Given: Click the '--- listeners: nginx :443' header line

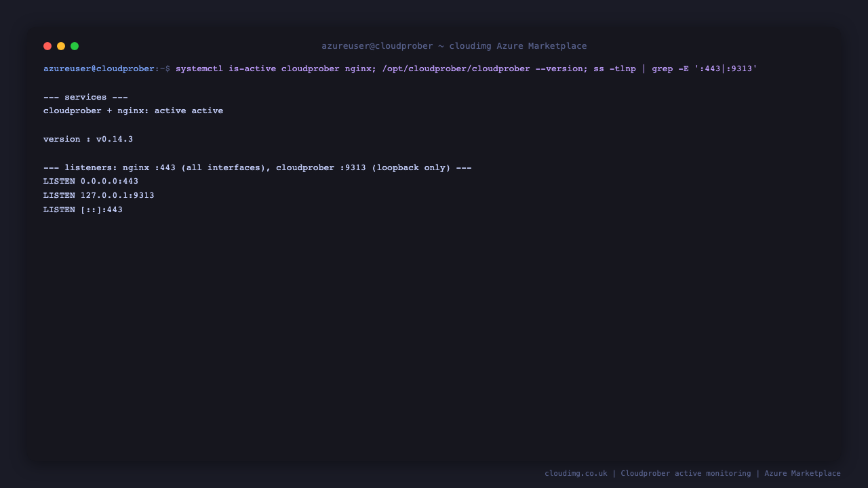Looking at the screenshot, I should click(x=258, y=167).
